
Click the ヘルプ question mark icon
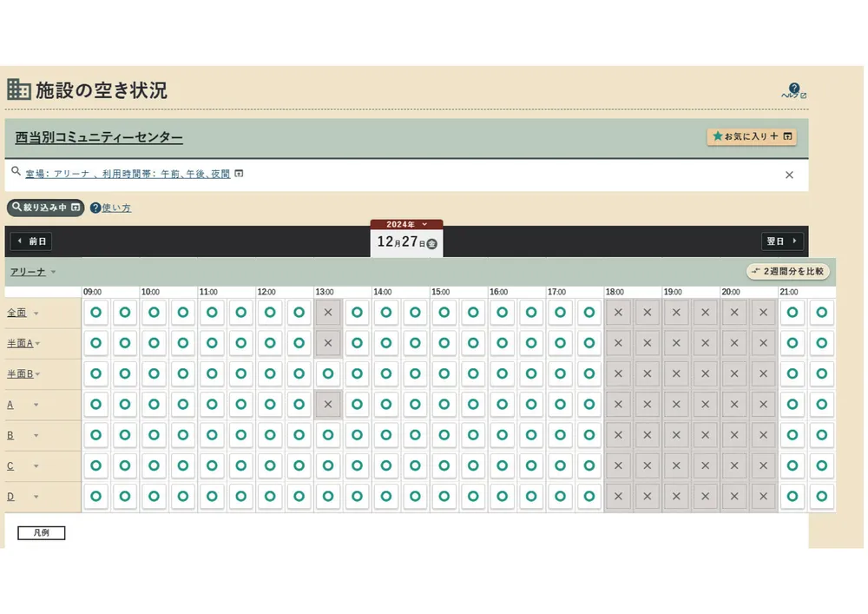(x=795, y=88)
